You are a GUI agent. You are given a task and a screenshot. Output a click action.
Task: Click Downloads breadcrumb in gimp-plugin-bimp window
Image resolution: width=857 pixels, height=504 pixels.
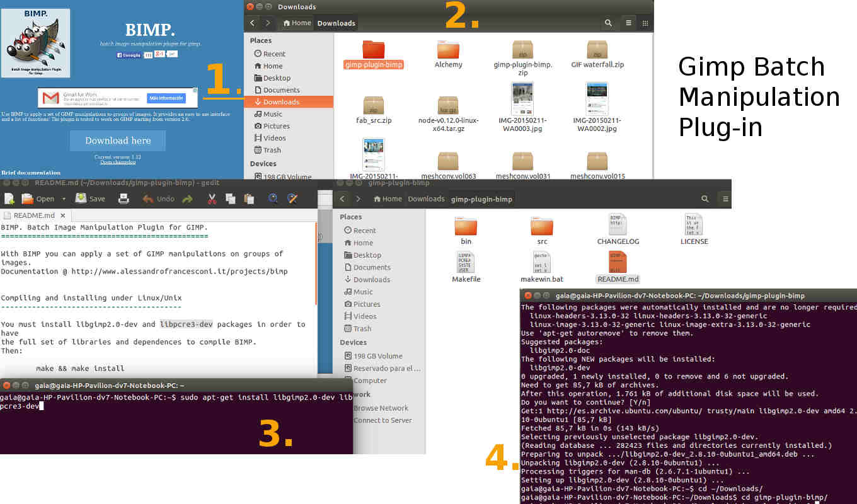[x=426, y=199]
